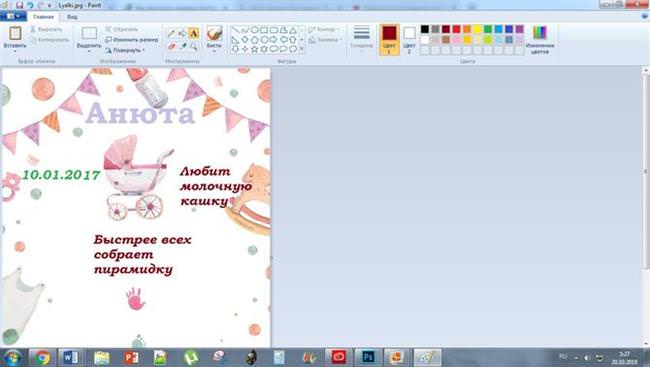Activate the Цвет 2 color selector

coord(409,39)
